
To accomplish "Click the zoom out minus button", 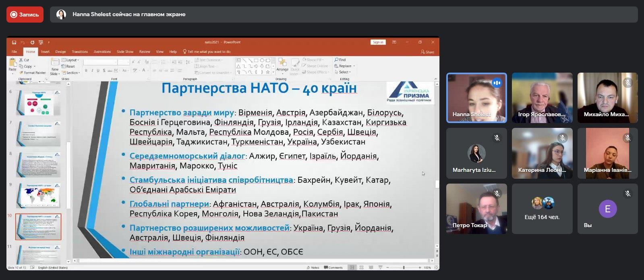I will click(388, 267).
